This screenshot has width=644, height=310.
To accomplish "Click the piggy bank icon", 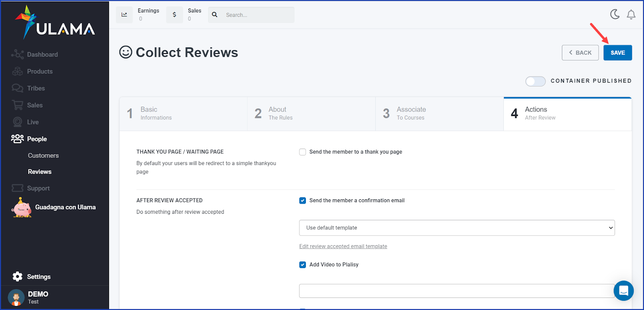I will point(22,208).
